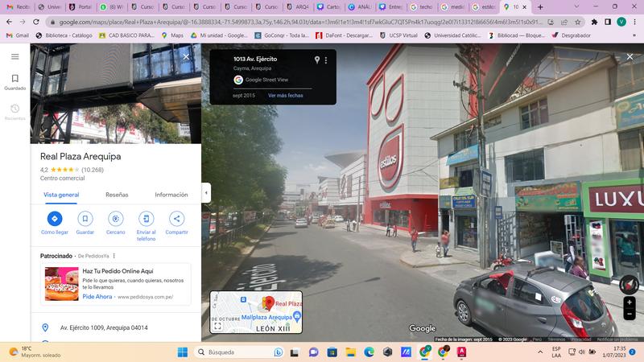Open Chrome three-dot menu
The height and width of the screenshot is (362, 644).
point(635,22)
